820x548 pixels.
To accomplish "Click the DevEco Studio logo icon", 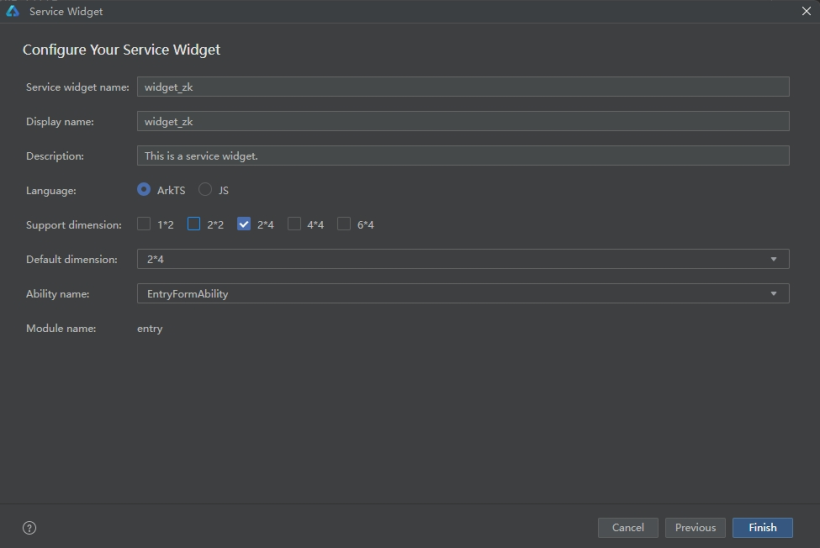I will [13, 11].
